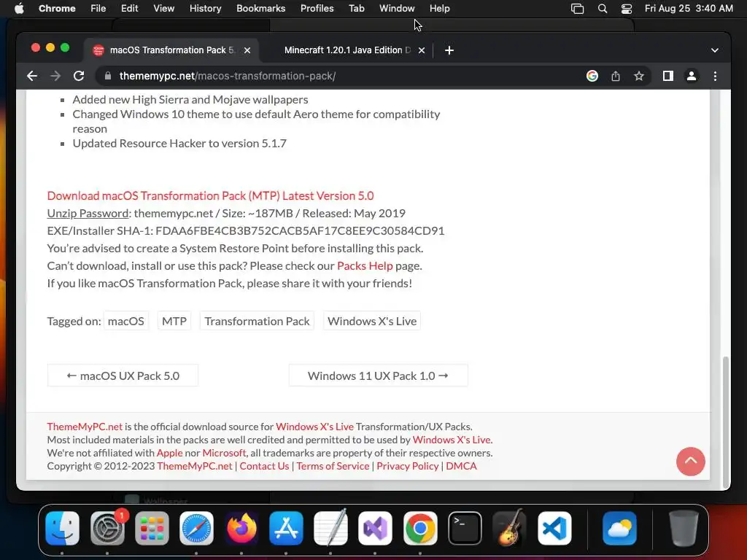Image resolution: width=747 pixels, height=560 pixels.
Task: Open Visual Studio Code from the Dock
Action: 554,528
